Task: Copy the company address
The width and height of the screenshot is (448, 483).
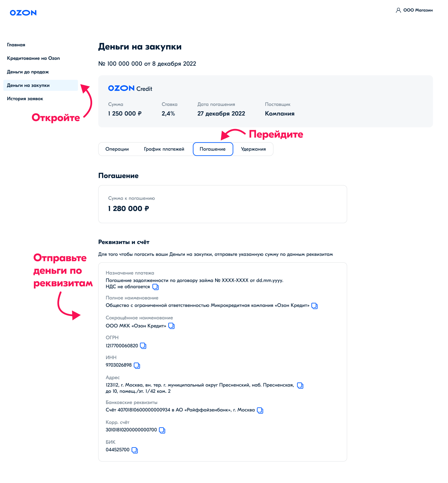Action: point(300,385)
